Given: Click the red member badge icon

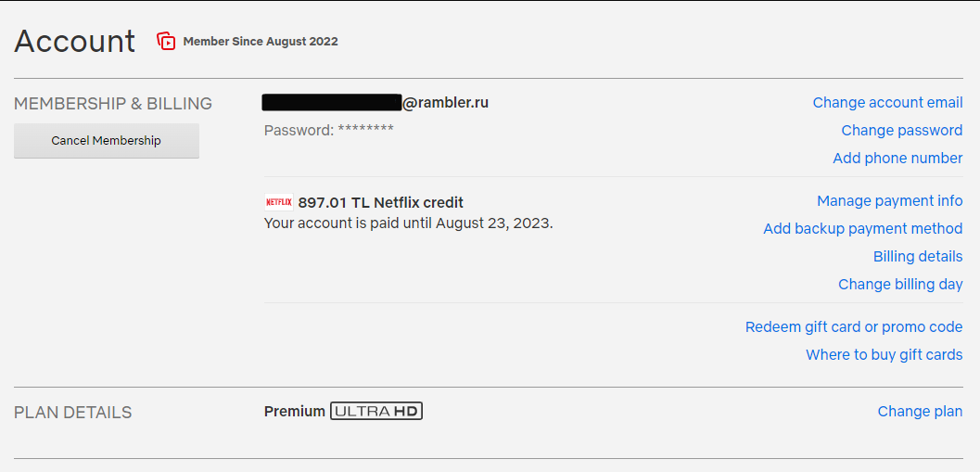Looking at the screenshot, I should (166, 41).
